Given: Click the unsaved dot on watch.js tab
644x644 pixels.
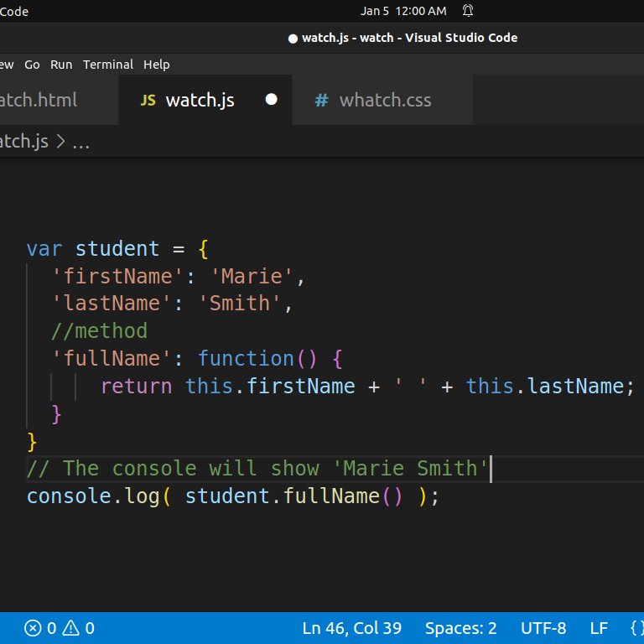Looking at the screenshot, I should (271, 100).
